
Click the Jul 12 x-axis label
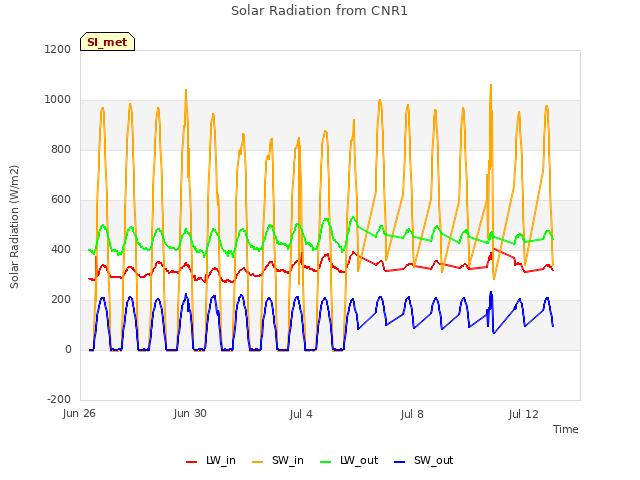point(523,414)
